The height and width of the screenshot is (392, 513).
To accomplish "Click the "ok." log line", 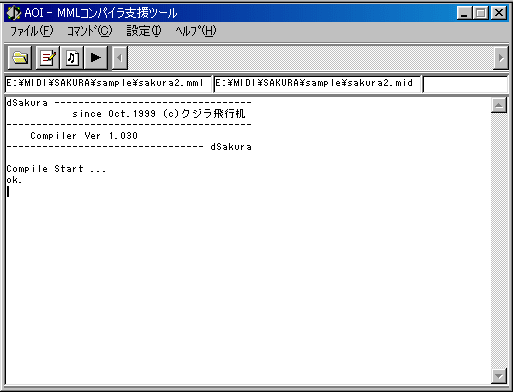I will coord(14,180).
